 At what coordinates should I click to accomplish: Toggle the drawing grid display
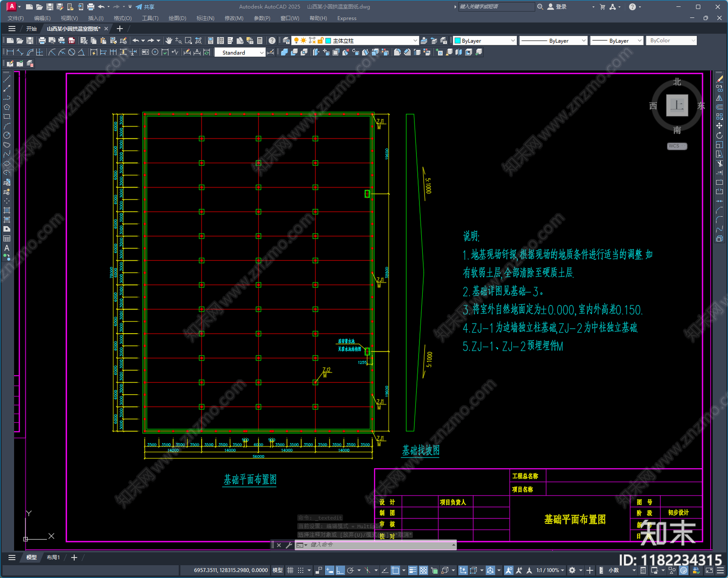[x=290, y=570]
